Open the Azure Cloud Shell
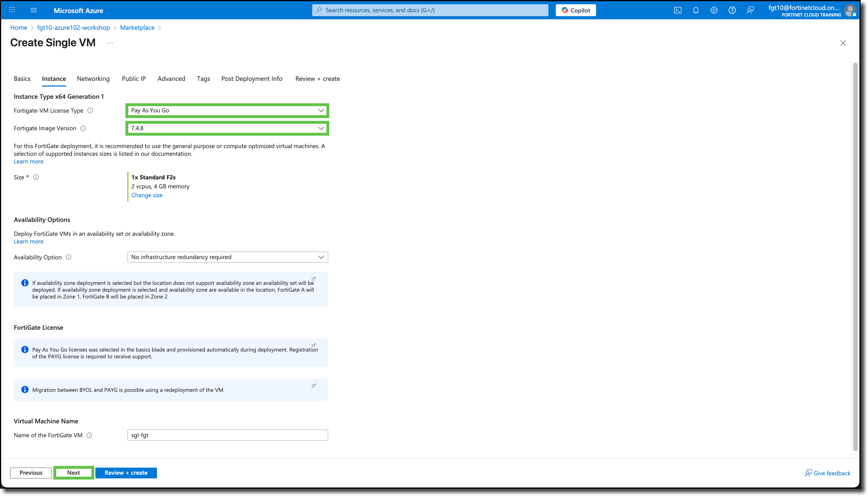 [x=678, y=10]
